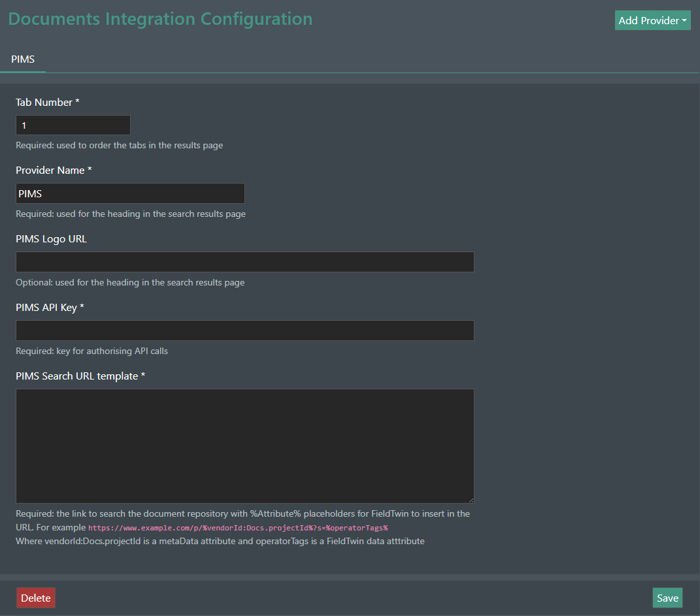The width and height of the screenshot is (700, 616).
Task: Click the PIMS API Key label
Action: point(50,307)
